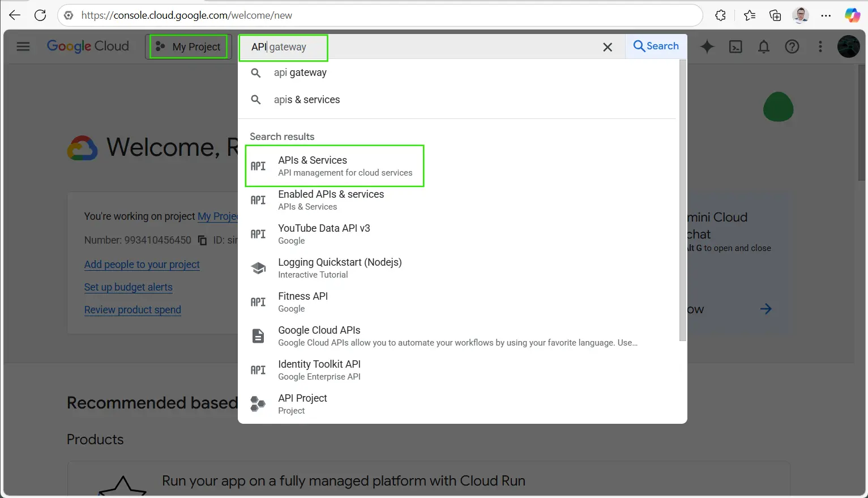Follow 'Set up budget alerts' link

tap(129, 287)
